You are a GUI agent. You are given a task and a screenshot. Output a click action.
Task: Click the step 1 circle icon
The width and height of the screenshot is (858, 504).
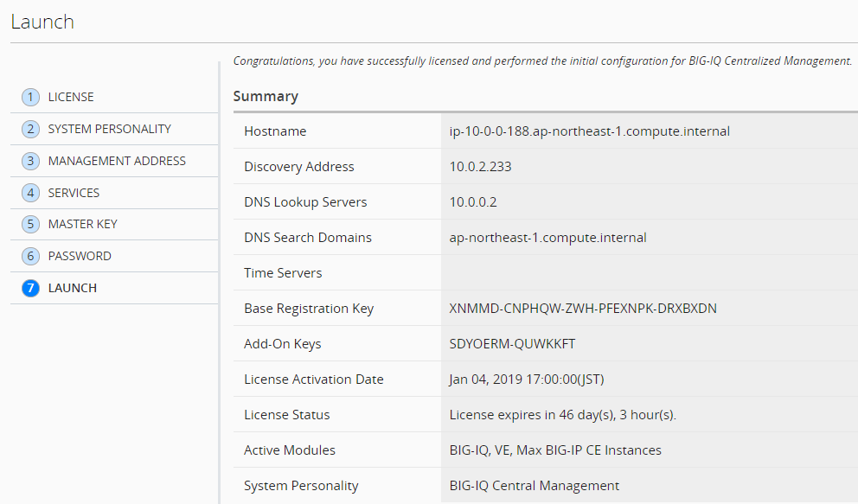pyautogui.click(x=30, y=98)
